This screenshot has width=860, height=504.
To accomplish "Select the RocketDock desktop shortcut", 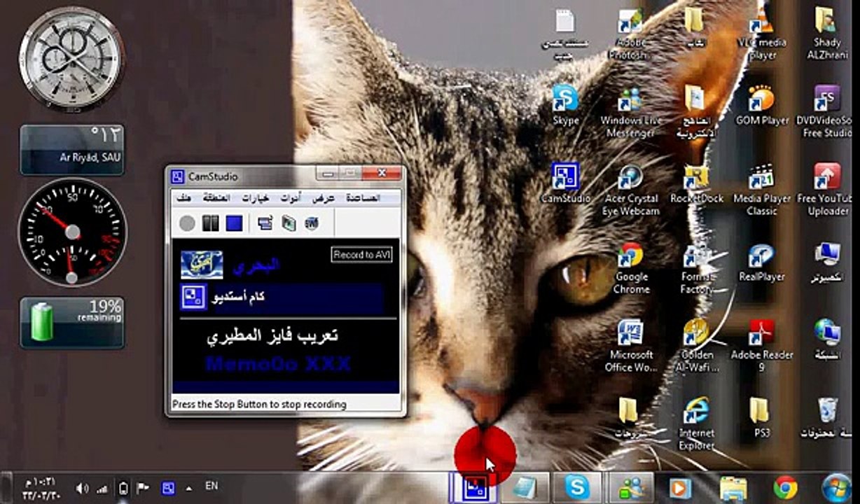I will click(696, 183).
